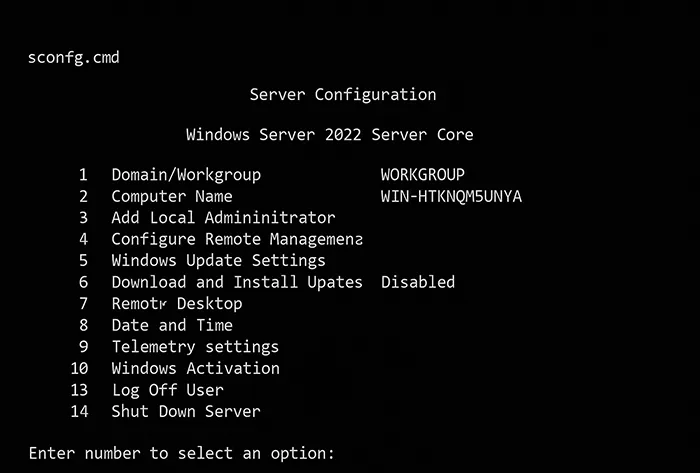Screen dimensions: 700x473
Task: Select the Shut Down Server option
Action: (x=185, y=412)
